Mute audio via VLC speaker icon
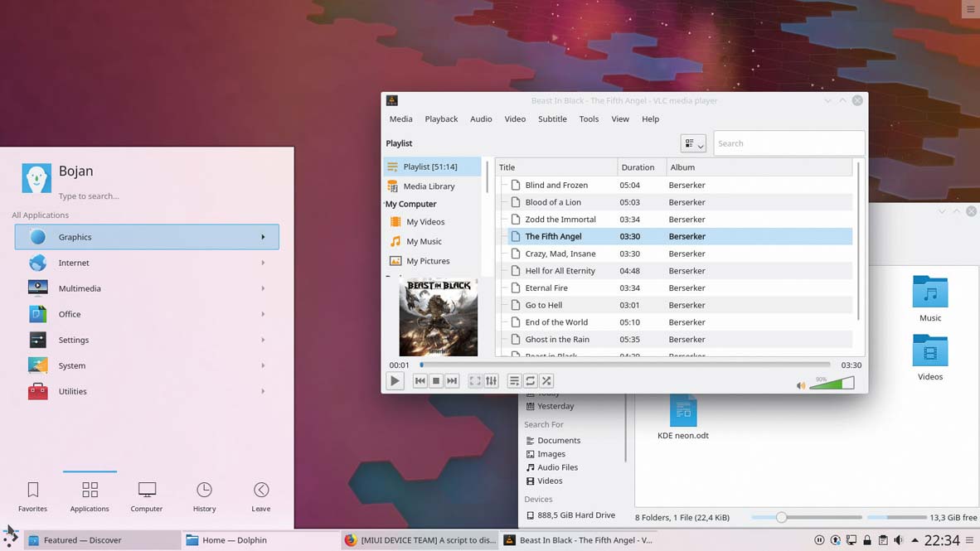Image resolution: width=980 pixels, height=551 pixels. coord(801,385)
